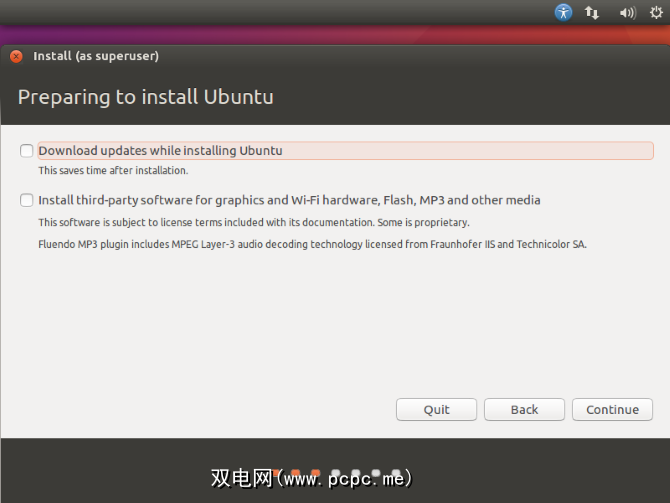The height and width of the screenshot is (503, 670).
Task: Click the "subject to license terms" description line
Action: tap(254, 222)
